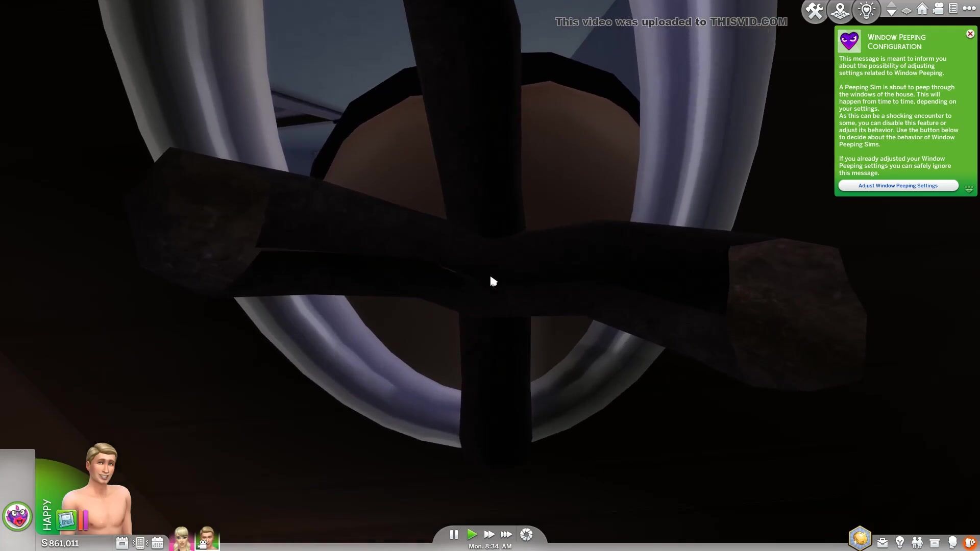Open camera controls video camera icon

(938, 9)
